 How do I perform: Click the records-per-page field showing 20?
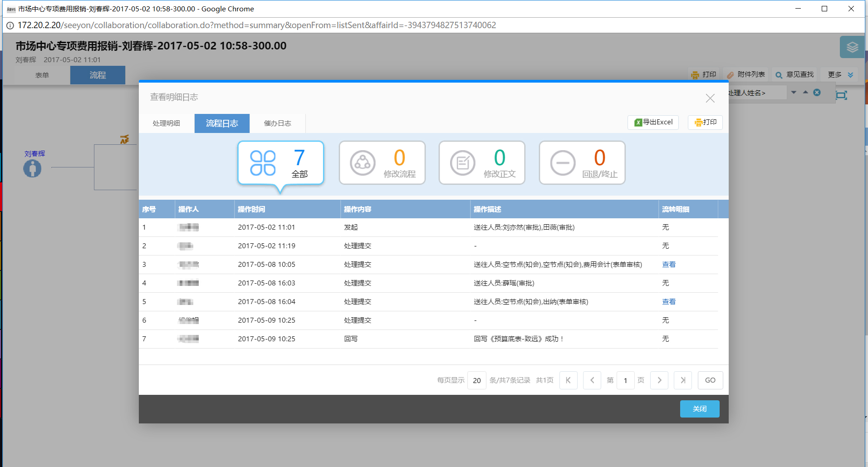(476, 380)
